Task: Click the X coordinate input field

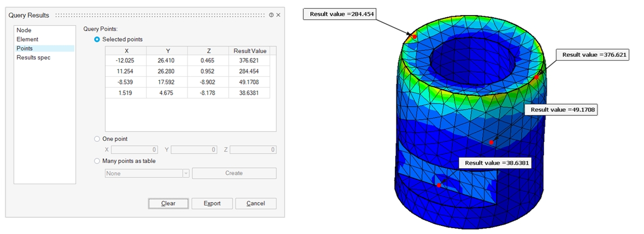Action: [134, 149]
